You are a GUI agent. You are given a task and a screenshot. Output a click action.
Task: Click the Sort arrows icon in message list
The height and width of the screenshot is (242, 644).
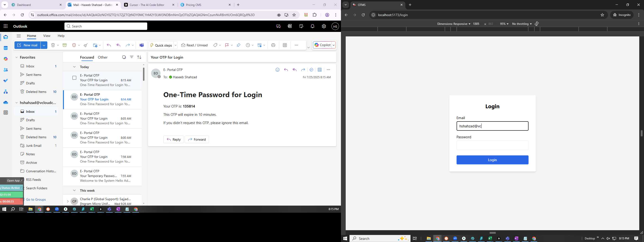(x=139, y=57)
